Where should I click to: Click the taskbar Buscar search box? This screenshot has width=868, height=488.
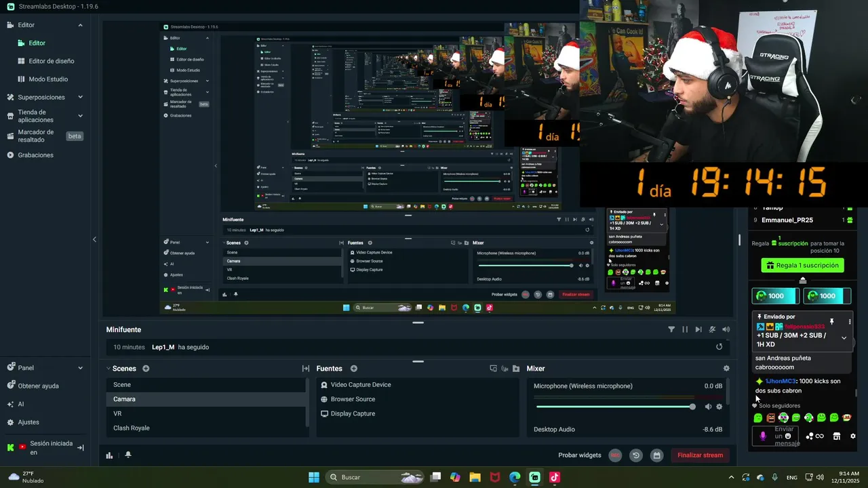pos(375,477)
